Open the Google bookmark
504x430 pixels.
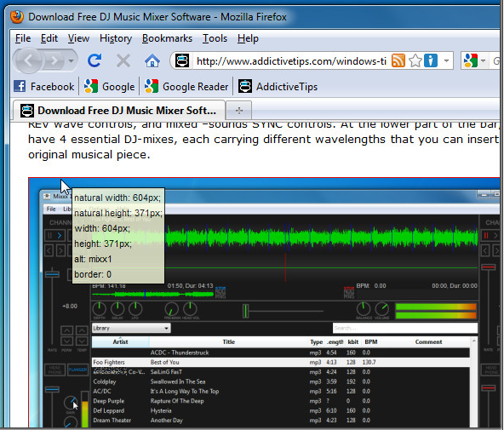pyautogui.click(x=109, y=87)
